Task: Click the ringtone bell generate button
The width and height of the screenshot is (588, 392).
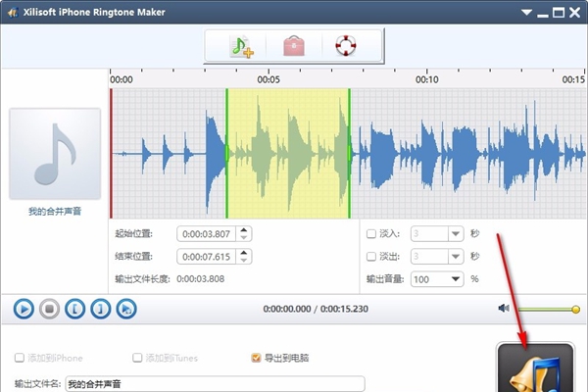Action: tap(535, 367)
